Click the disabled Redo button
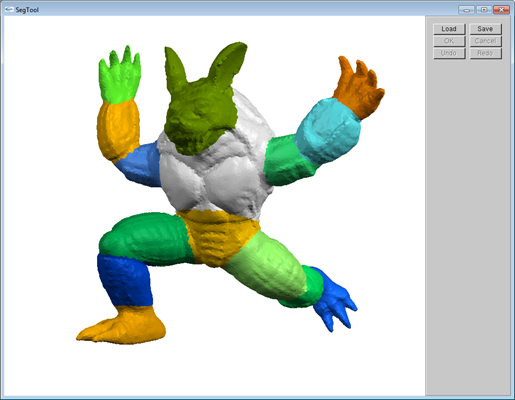The height and width of the screenshot is (400, 515). pyautogui.click(x=485, y=53)
